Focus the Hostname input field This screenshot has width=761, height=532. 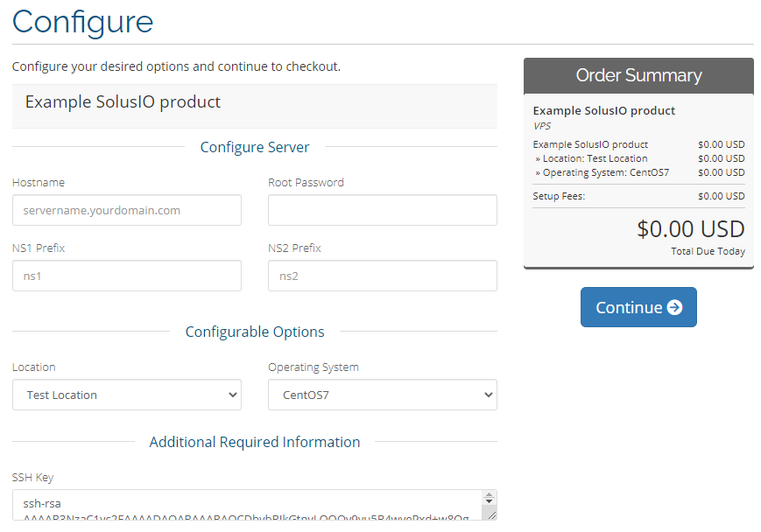(127, 210)
